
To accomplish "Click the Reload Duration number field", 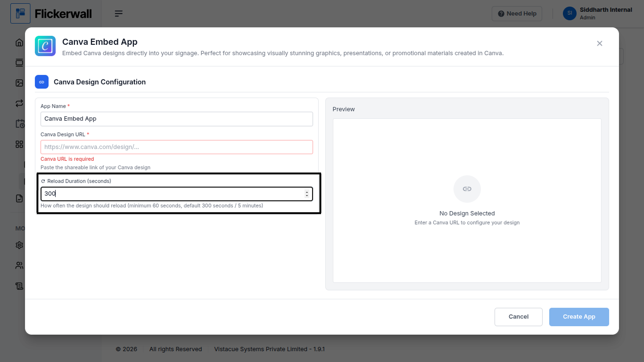I will point(177,194).
